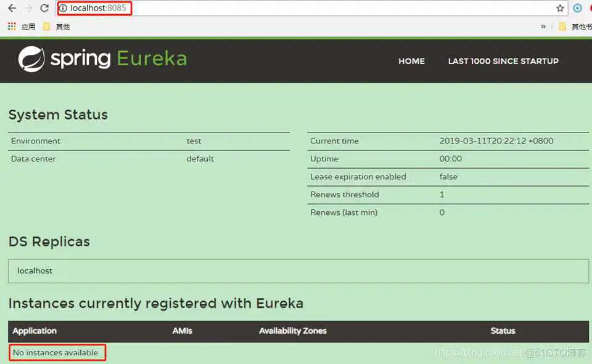The image size is (592, 364).
Task: Select Lease expiration enabled label
Action: [x=358, y=177]
